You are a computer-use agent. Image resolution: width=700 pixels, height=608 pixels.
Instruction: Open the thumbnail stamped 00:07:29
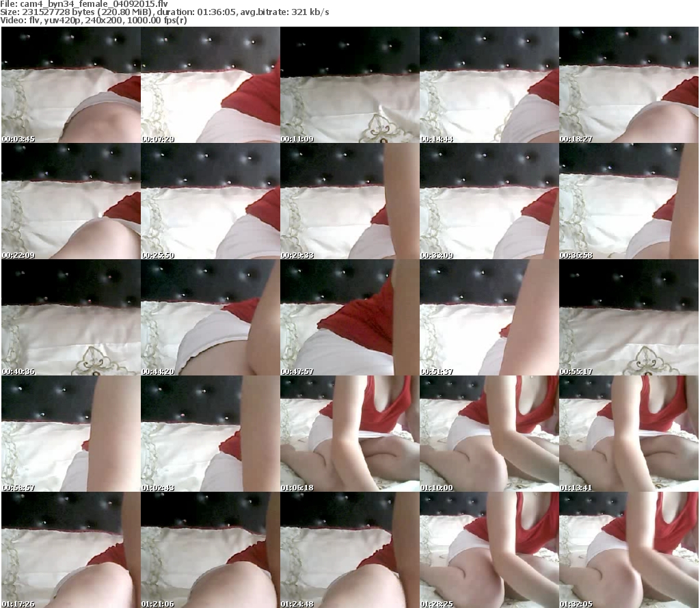coord(211,85)
